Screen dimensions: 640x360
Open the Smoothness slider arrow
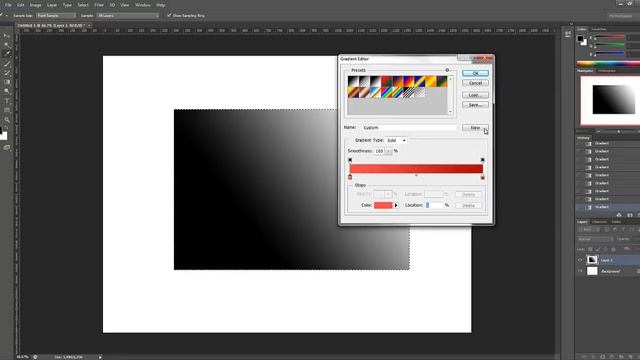[388, 151]
